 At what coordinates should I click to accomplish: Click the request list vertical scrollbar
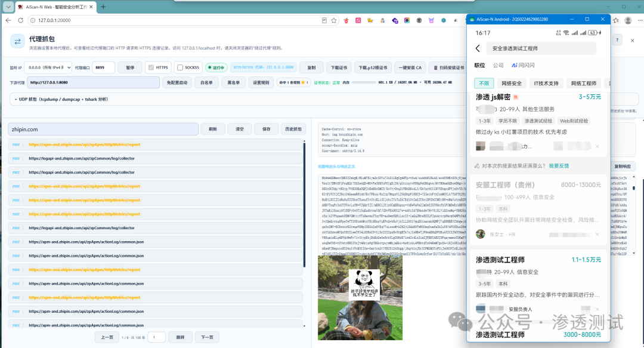pyautogui.click(x=304, y=204)
